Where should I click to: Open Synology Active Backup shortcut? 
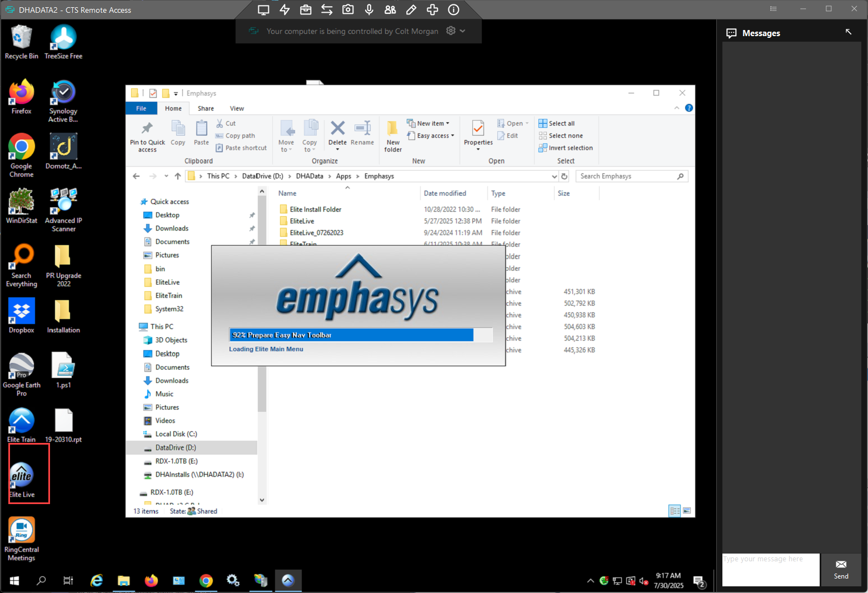[63, 101]
